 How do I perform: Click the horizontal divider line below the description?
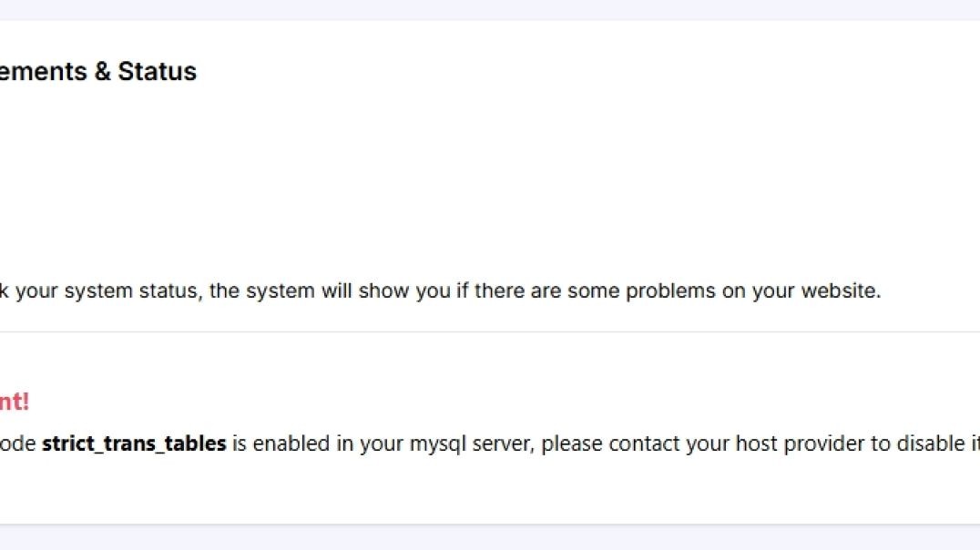490,332
